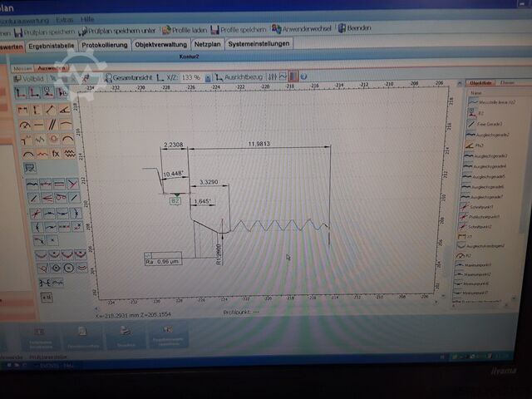Click the waviness zigzag tool icon
Viewport: 532px width, 399px height.
click(69, 153)
